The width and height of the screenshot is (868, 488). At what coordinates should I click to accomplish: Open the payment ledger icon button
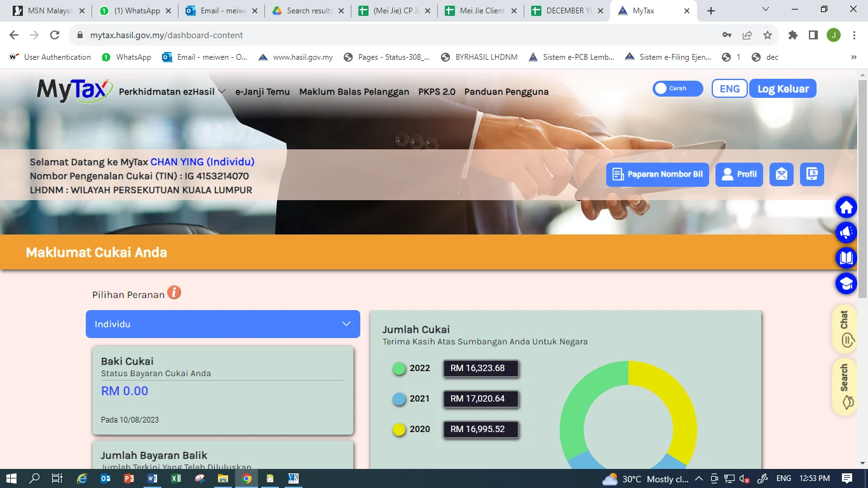click(812, 174)
